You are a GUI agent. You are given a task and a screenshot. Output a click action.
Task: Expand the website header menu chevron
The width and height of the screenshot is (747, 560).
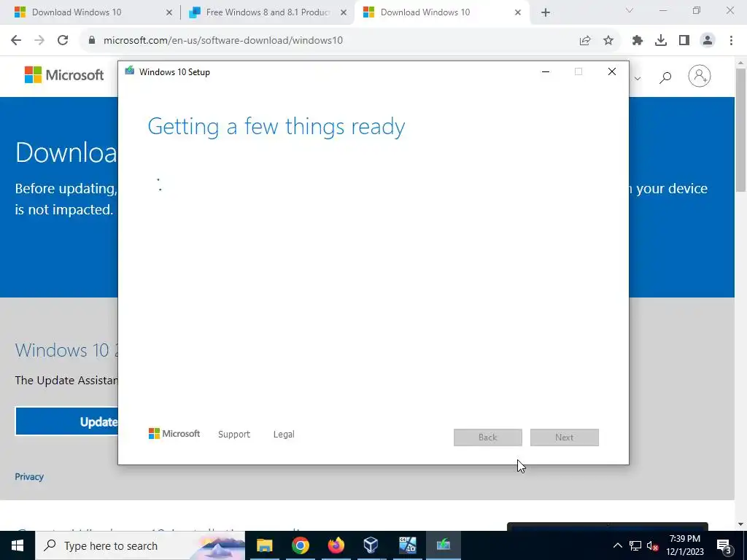[x=638, y=79]
